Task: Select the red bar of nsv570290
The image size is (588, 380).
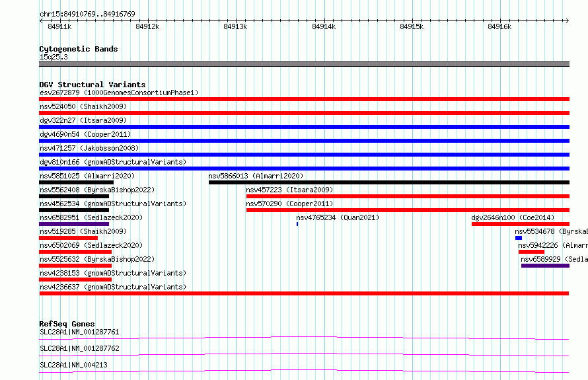Action: click(408, 210)
